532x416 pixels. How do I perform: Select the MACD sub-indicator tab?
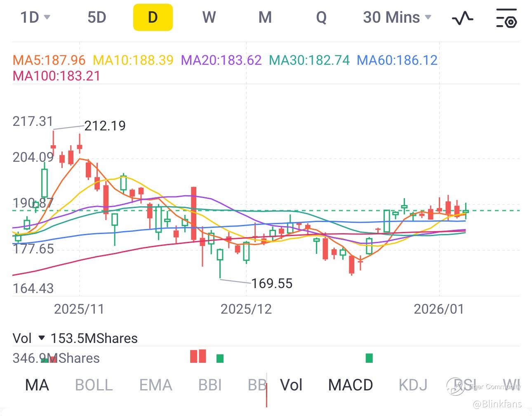pos(351,385)
